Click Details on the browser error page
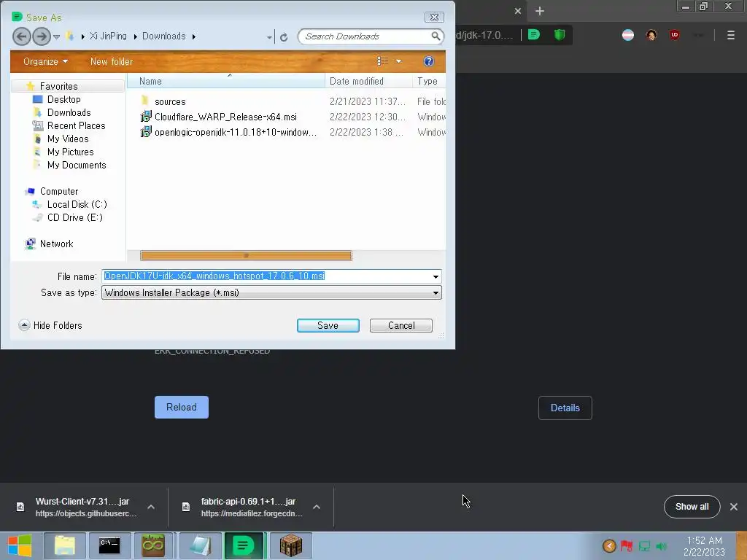 tap(565, 408)
